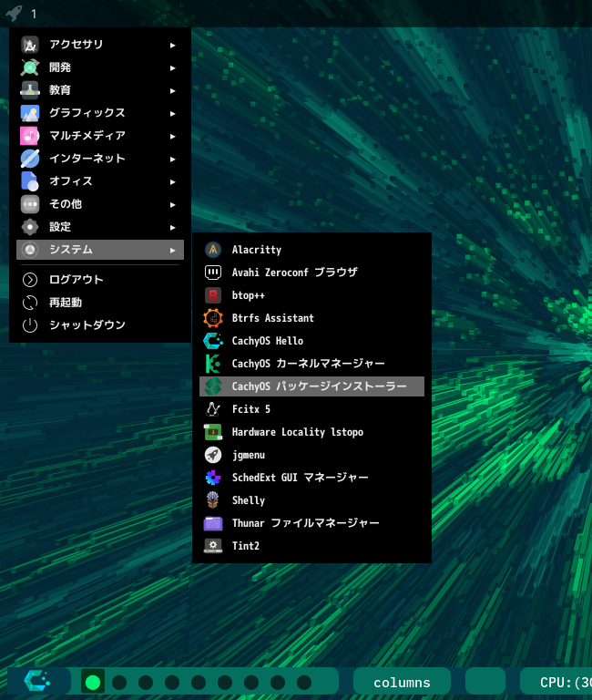The height and width of the screenshot is (700, 592).
Task: Click the 再起動 circular arrows icon
Action: click(30, 303)
